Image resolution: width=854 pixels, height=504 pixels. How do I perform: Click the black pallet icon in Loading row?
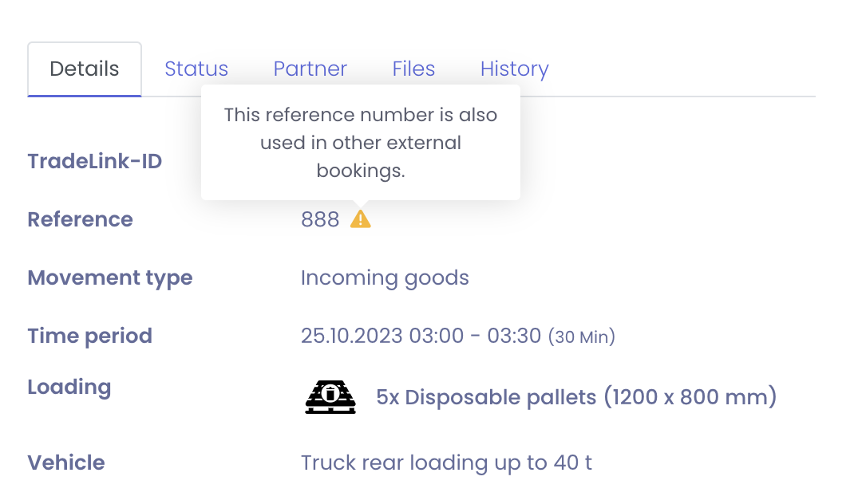click(x=330, y=396)
